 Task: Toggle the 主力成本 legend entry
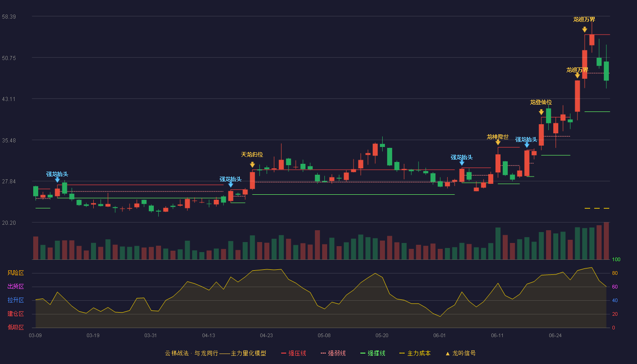coord(415,353)
